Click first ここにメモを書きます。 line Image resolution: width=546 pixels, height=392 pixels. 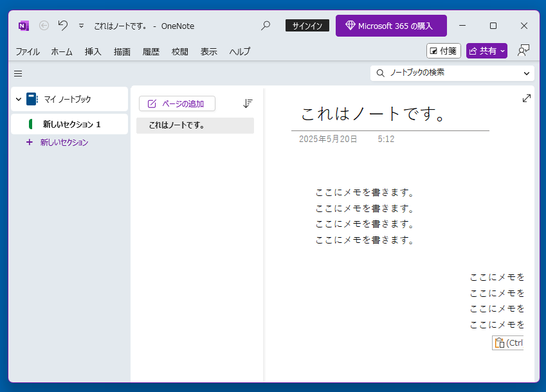(x=365, y=192)
